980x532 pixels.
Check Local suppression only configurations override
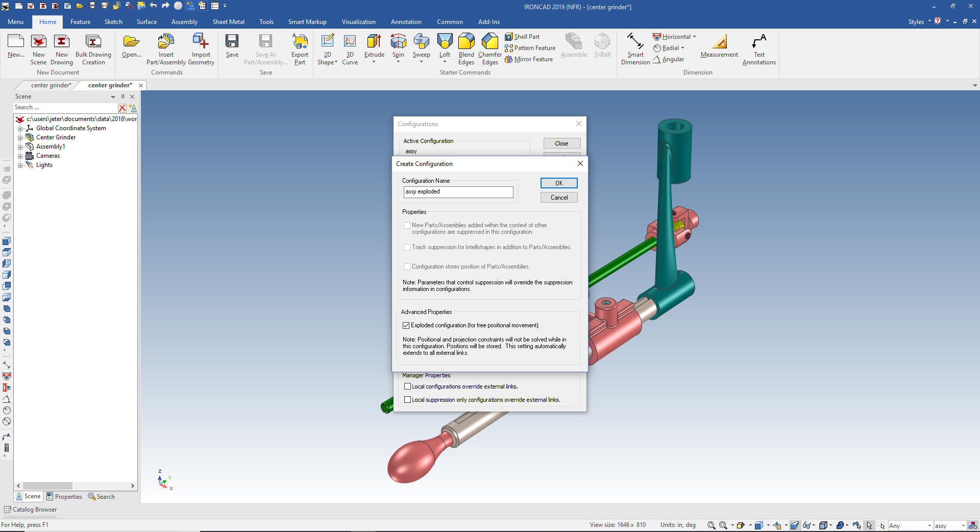(407, 400)
